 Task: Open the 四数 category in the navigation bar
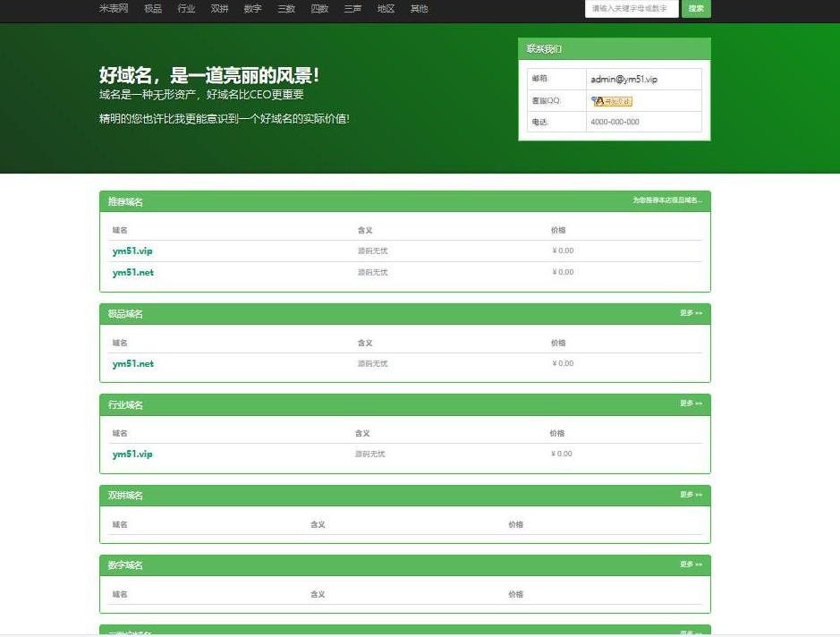(318, 9)
